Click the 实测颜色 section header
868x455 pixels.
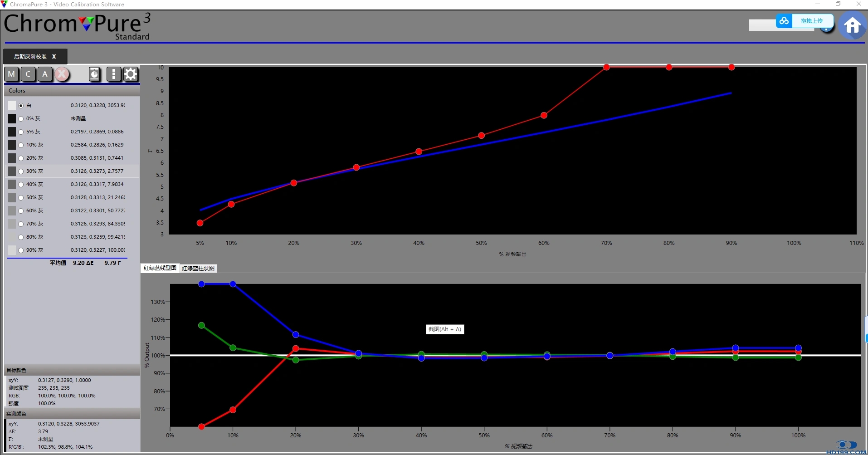(x=72, y=414)
